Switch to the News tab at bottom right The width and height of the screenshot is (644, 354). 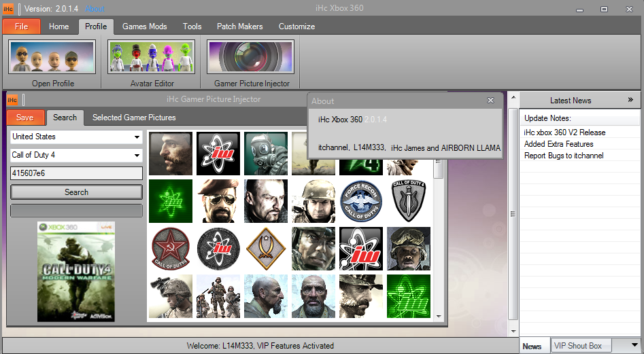[x=532, y=347]
